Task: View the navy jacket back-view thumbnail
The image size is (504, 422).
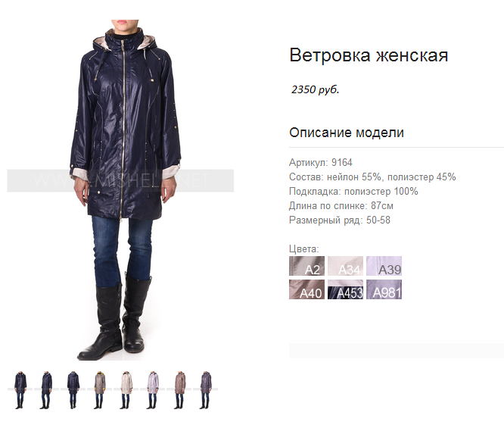Action: pyautogui.click(x=73, y=390)
